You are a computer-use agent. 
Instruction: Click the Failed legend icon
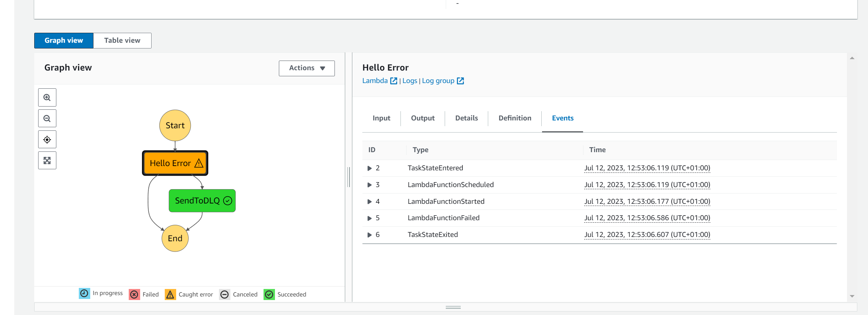tap(134, 294)
